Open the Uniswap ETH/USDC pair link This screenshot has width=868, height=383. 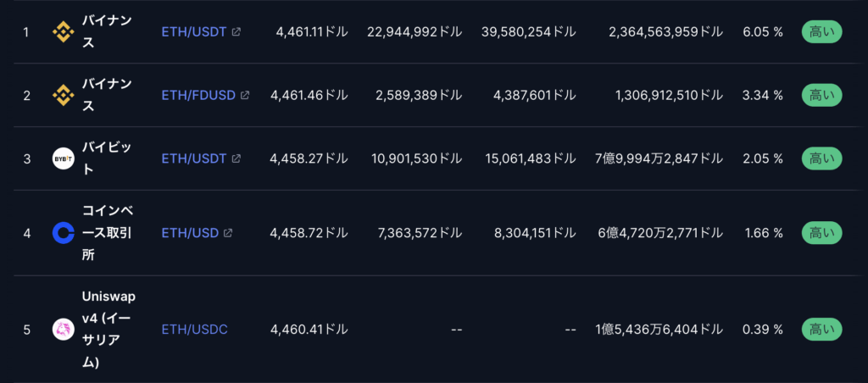pyautogui.click(x=194, y=330)
